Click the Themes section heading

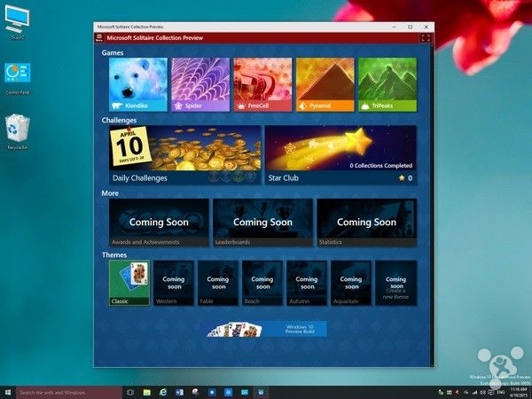(114, 254)
